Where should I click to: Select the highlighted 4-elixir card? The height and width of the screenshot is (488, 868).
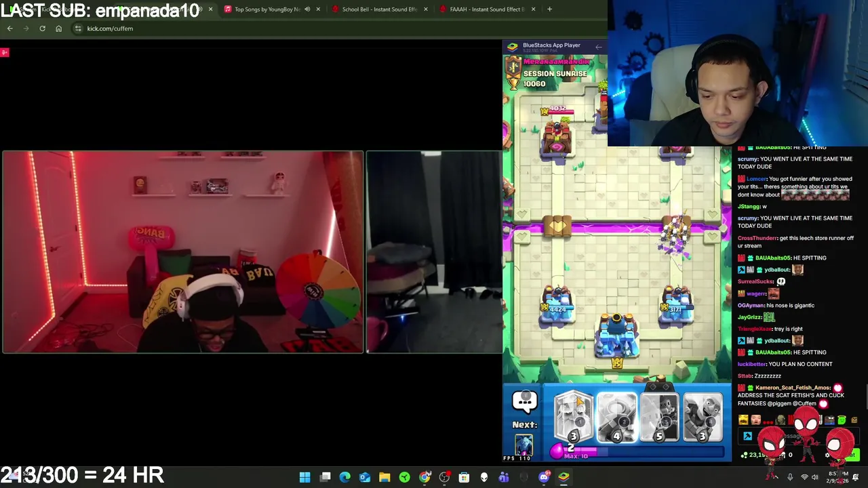click(x=616, y=417)
